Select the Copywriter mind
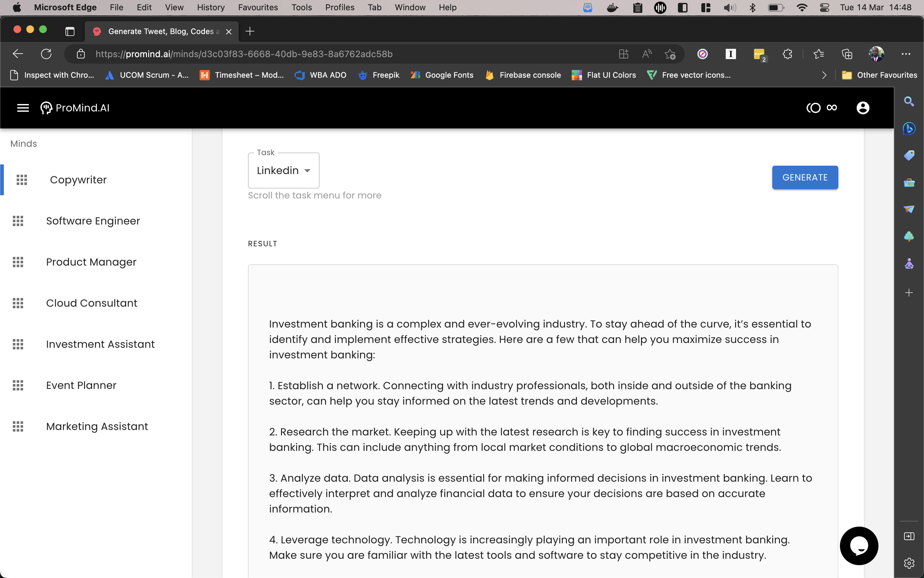Screen dimensions: 924x578 [x=96, y=180]
